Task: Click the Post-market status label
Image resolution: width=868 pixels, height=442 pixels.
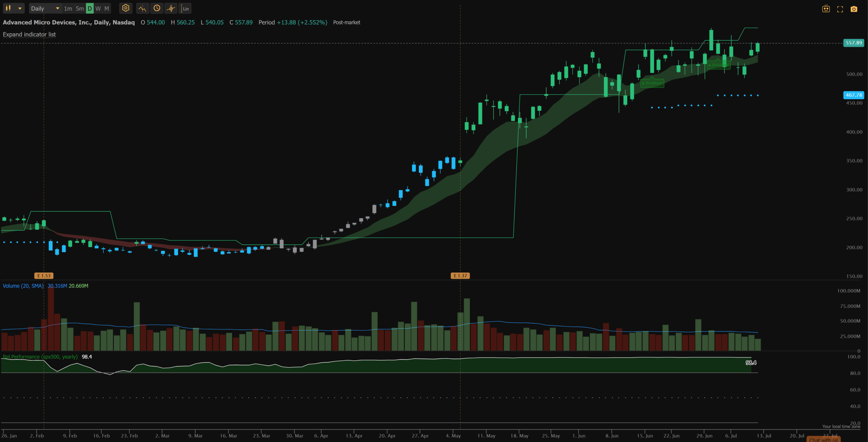Action: pos(347,22)
